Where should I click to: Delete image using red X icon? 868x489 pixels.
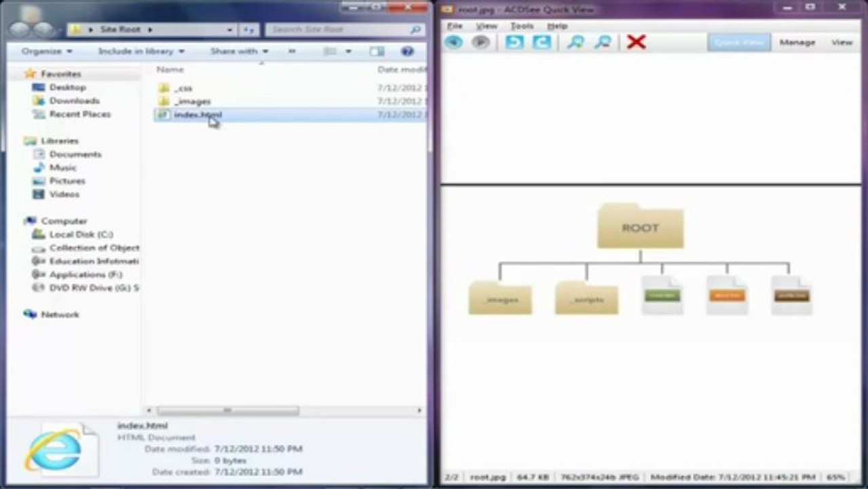[636, 42]
